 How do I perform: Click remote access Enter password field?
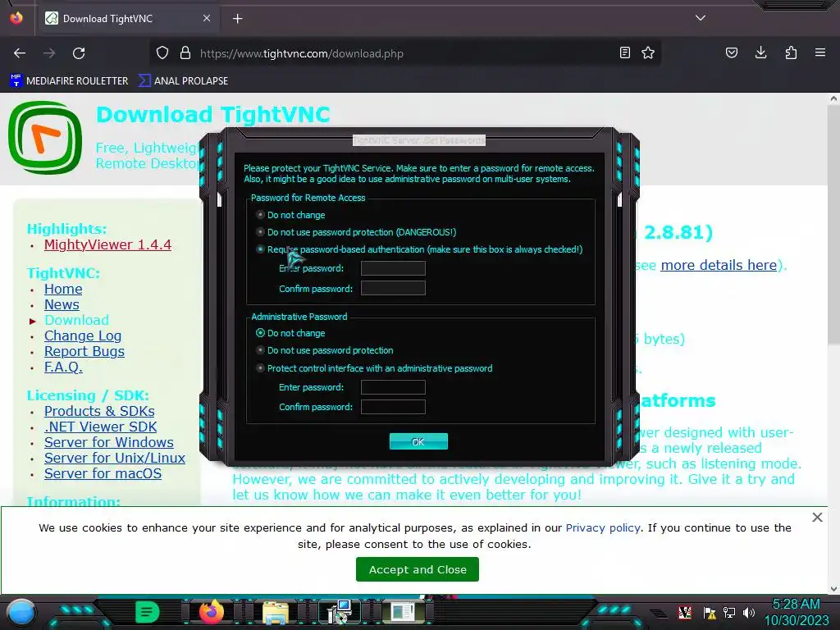(393, 268)
